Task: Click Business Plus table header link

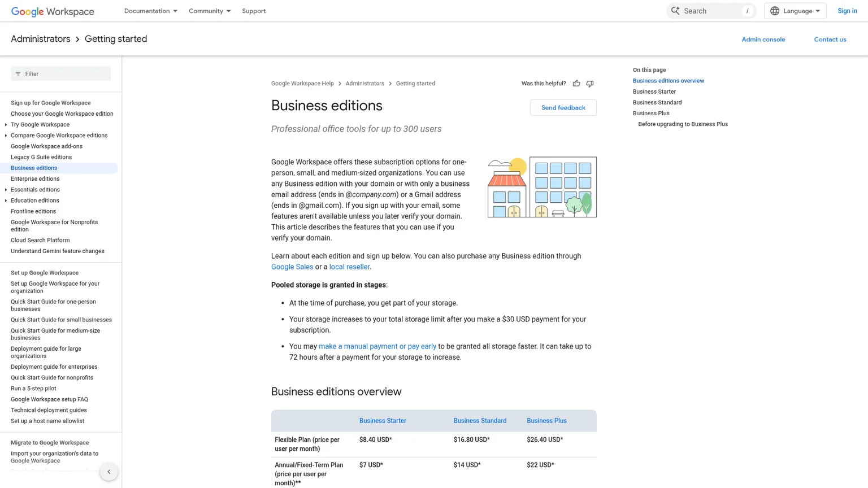Action: coord(546,421)
